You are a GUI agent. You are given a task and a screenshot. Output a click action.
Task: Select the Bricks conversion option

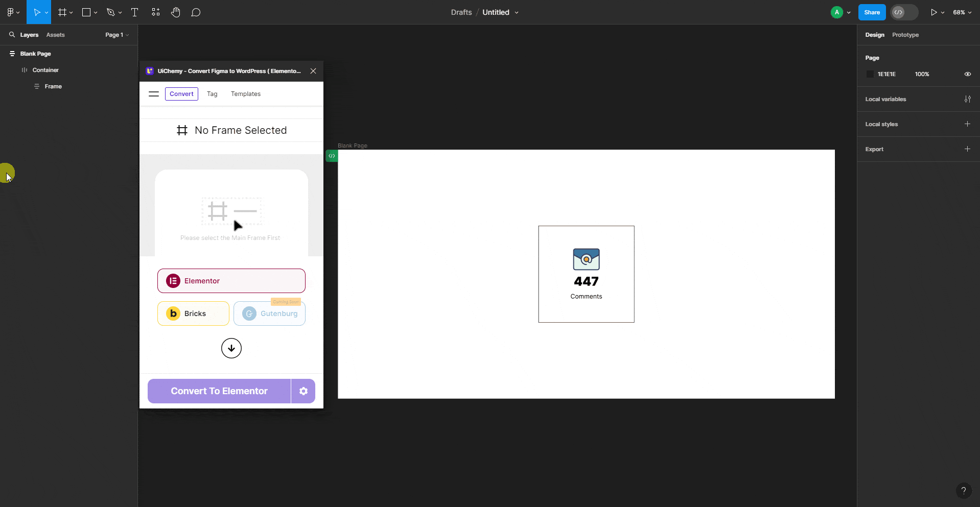[193, 313]
